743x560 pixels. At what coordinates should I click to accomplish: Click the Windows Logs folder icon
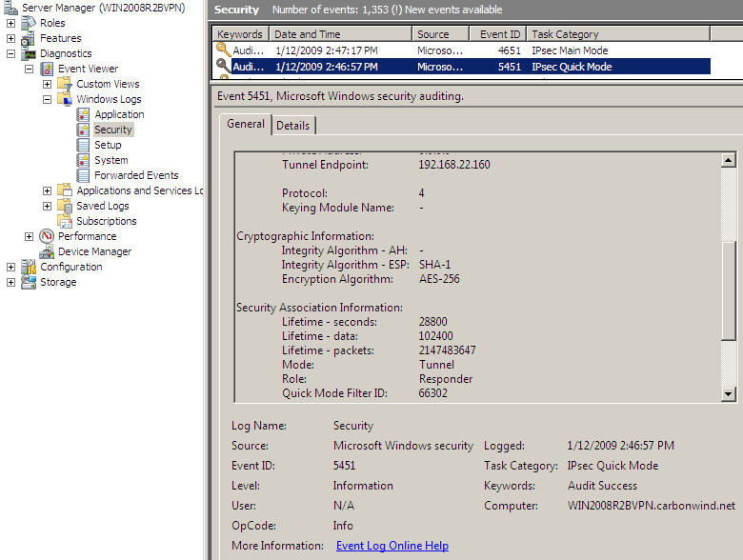(65, 99)
